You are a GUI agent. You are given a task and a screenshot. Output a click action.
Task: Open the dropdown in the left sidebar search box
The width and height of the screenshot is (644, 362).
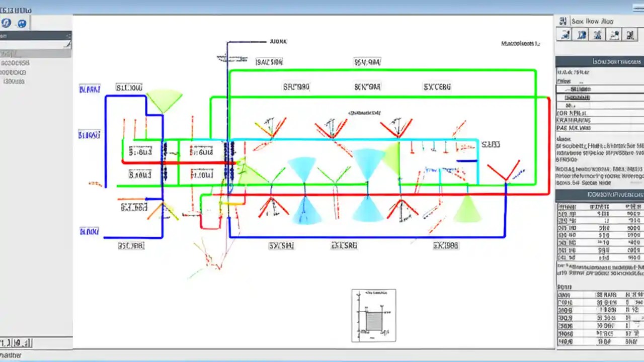pos(67,45)
